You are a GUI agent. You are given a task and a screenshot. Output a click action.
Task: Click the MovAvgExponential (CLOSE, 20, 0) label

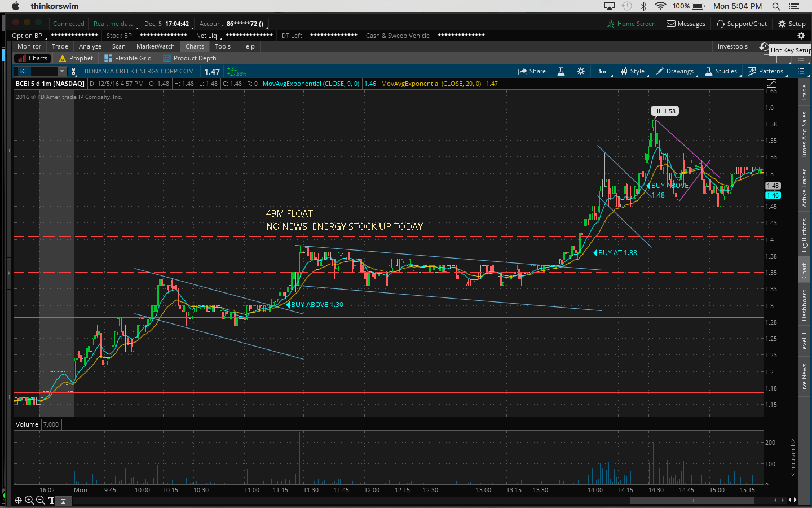(431, 84)
